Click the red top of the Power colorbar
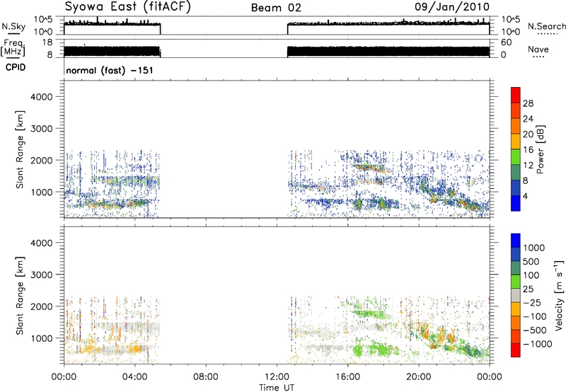This screenshot has height=392, width=566. (516, 95)
